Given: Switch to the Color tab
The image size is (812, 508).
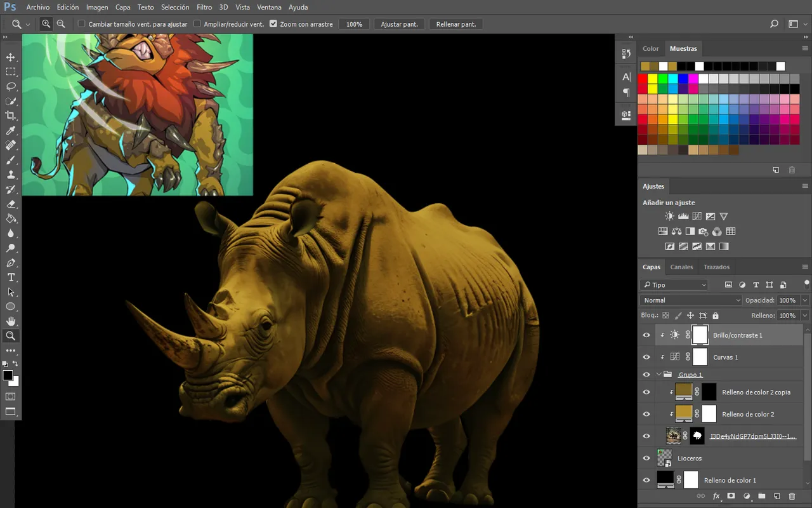Looking at the screenshot, I should point(651,48).
